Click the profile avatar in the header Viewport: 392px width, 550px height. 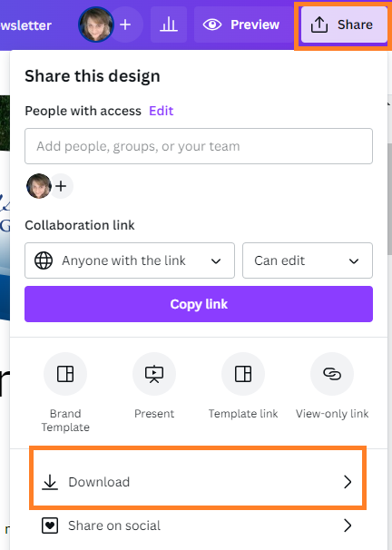coord(95,25)
